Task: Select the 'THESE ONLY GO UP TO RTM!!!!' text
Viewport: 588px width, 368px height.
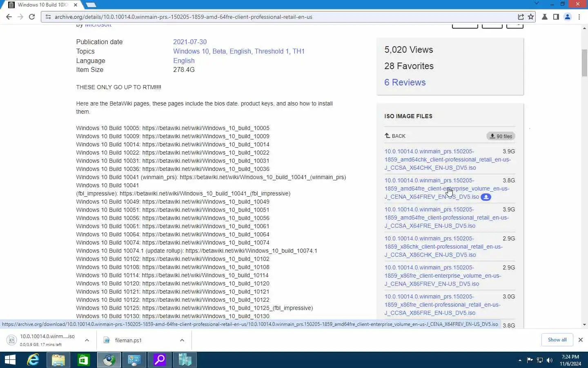Action: [118, 87]
